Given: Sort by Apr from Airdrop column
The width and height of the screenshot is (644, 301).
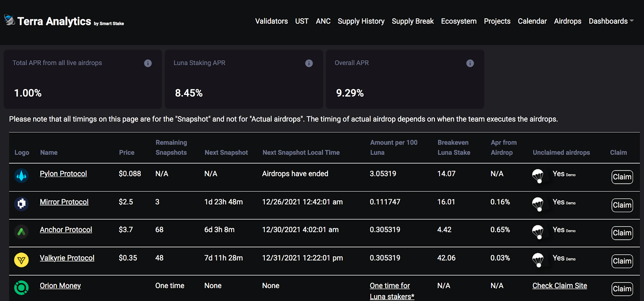Looking at the screenshot, I should 503,147.
